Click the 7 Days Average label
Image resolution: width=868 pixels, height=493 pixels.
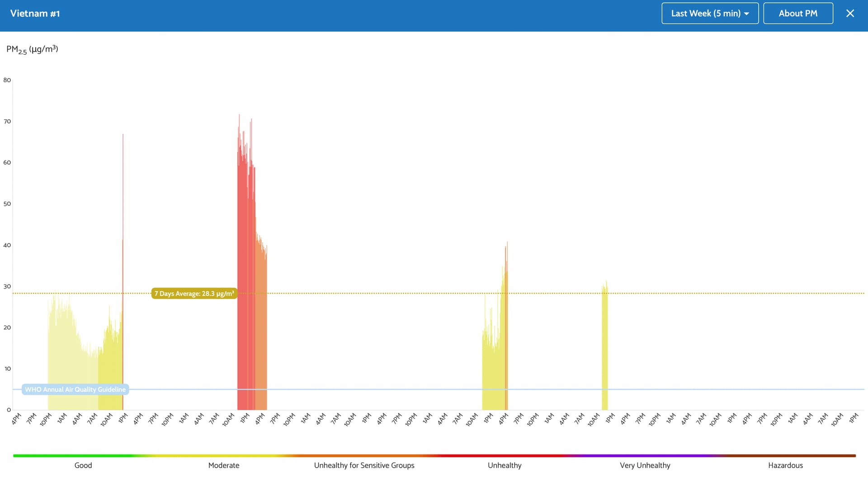click(x=194, y=294)
